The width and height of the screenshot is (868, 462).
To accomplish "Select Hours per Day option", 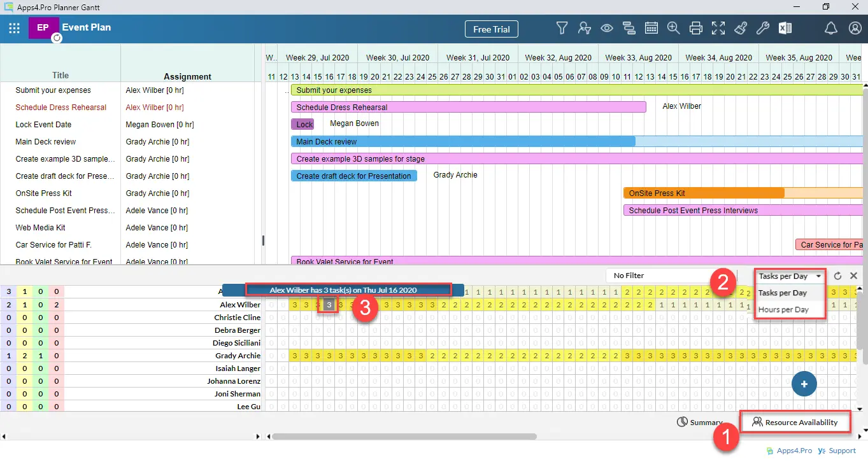I will tap(783, 310).
